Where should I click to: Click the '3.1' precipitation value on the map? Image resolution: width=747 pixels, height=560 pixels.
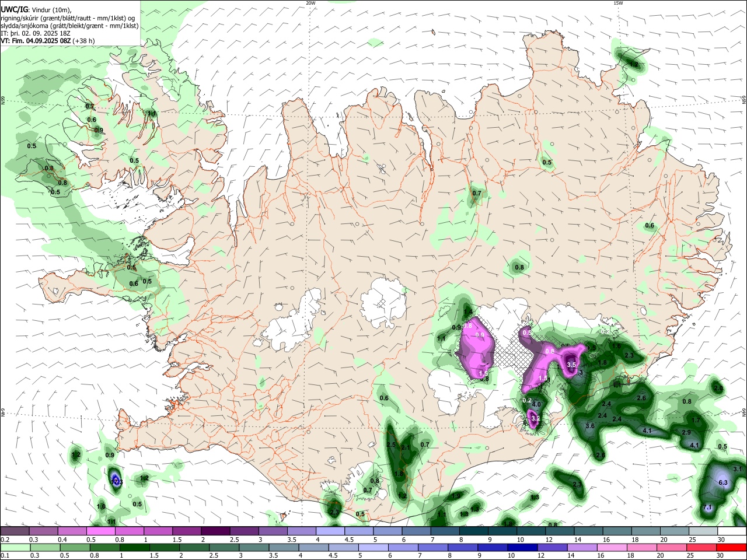738,469
